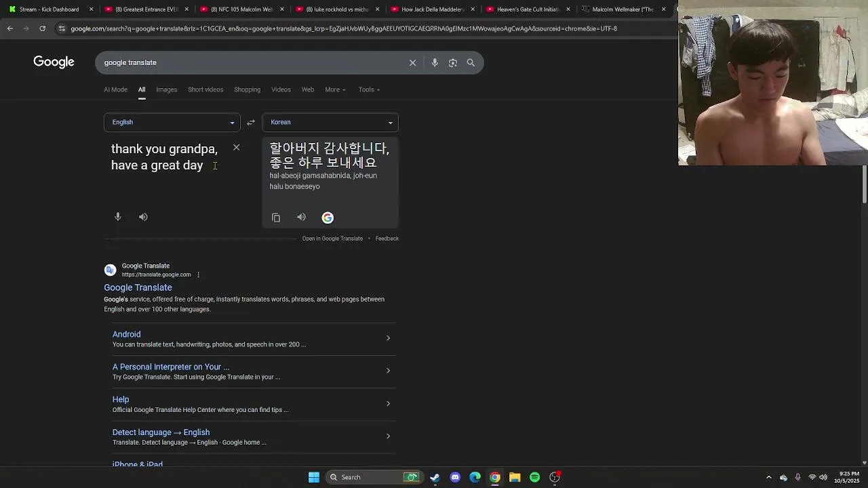Go forward in browser history

(x=26, y=28)
